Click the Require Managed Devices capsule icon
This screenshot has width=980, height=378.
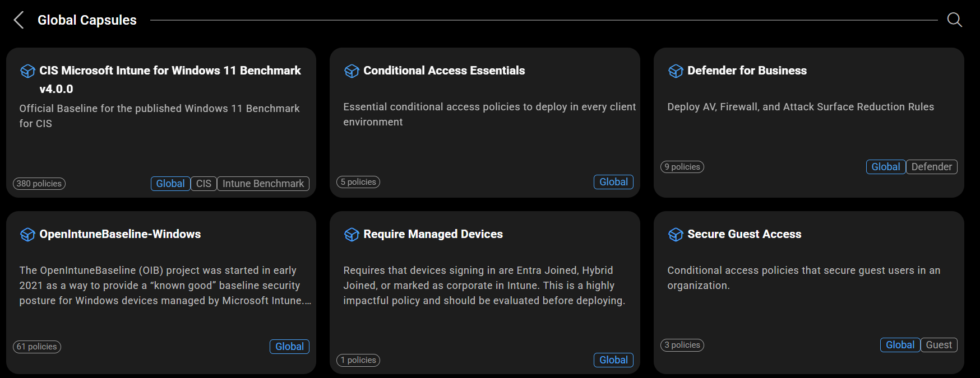point(352,235)
